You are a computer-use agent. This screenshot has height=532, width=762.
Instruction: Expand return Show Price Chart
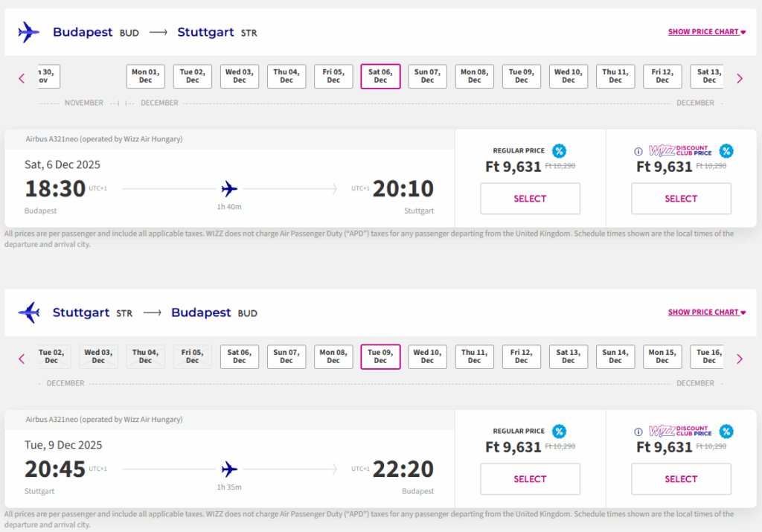click(706, 313)
